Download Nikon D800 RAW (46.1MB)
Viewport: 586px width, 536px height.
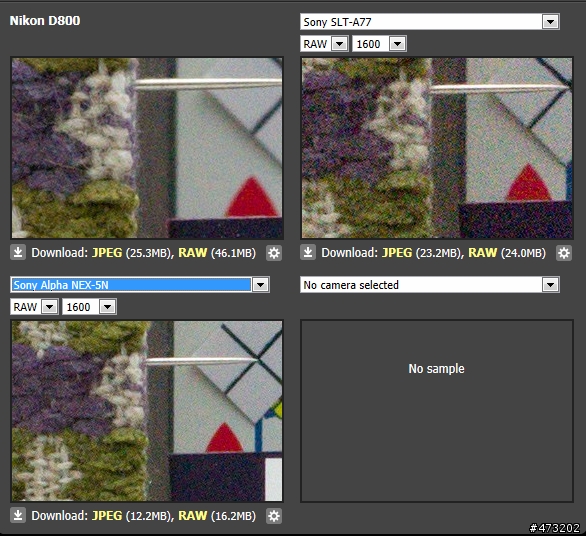pos(192,253)
